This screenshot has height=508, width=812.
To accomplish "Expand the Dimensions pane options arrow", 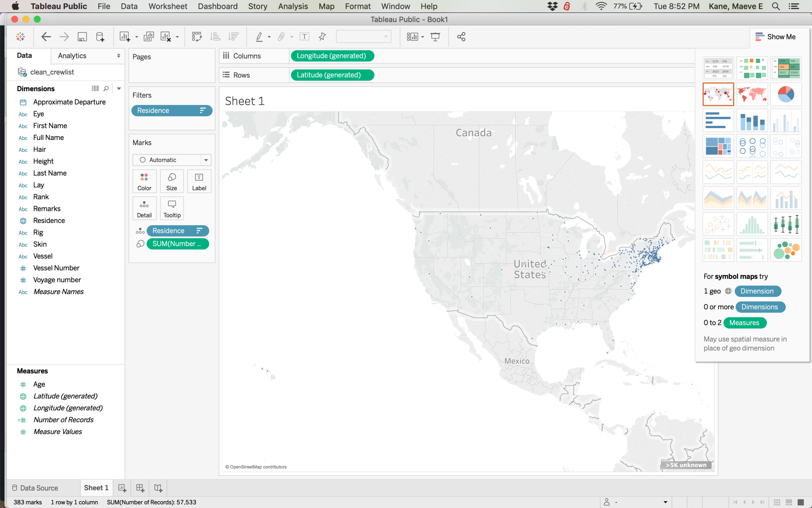I will (119, 88).
